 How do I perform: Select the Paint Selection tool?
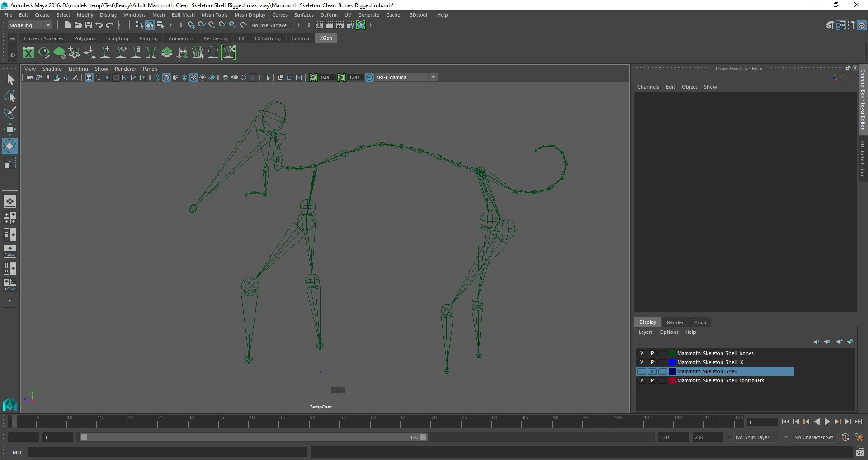point(10,113)
